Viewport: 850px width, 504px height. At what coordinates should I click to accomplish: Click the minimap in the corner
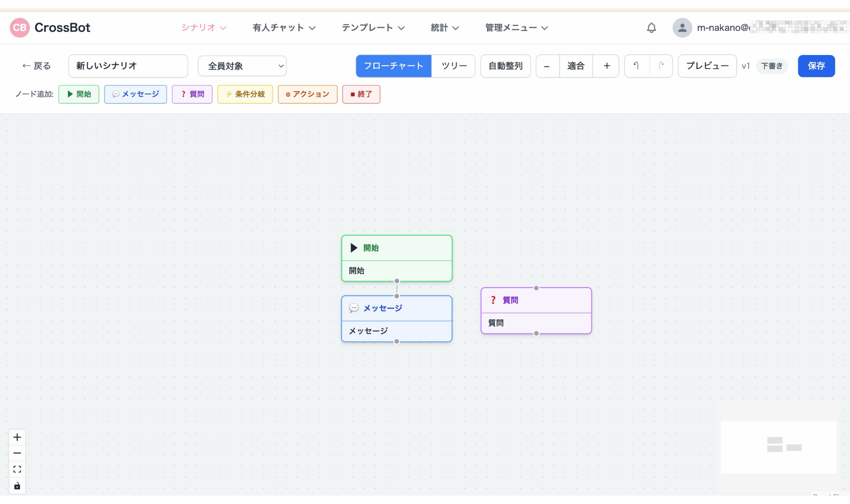[779, 447]
